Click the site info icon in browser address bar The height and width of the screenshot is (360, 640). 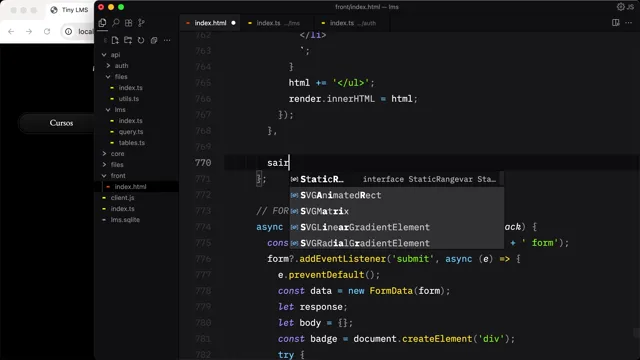click(69, 31)
